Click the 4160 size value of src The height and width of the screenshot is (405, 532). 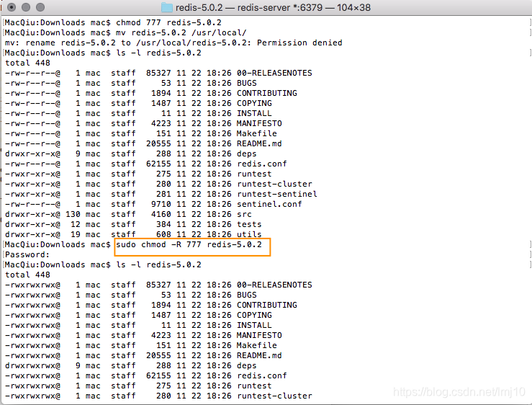[x=161, y=215]
